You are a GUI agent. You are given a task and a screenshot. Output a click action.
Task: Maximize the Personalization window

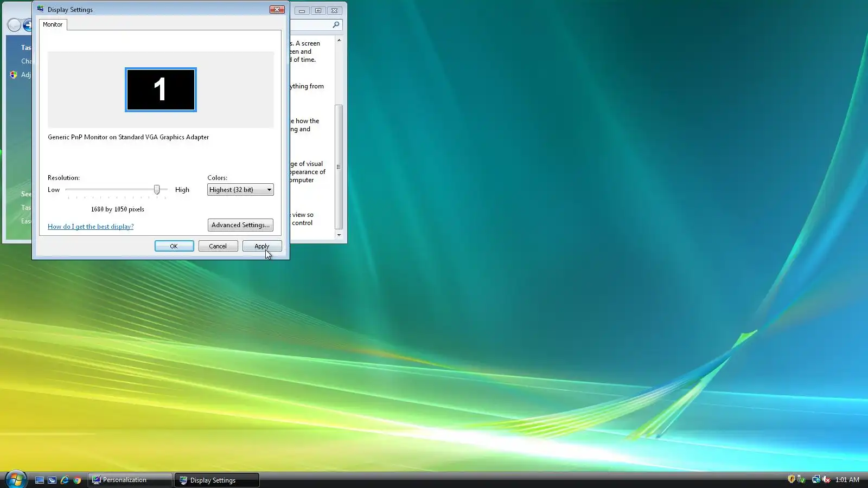click(318, 10)
